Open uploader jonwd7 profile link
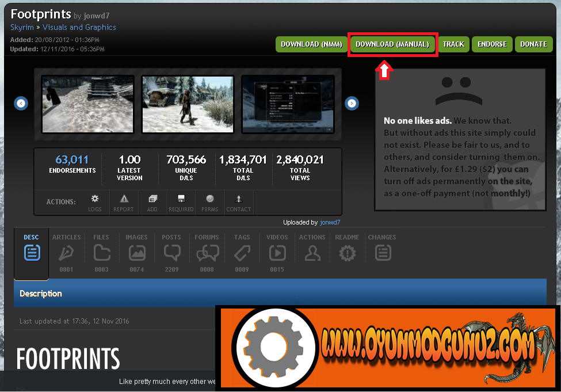The image size is (561, 392). [x=330, y=222]
